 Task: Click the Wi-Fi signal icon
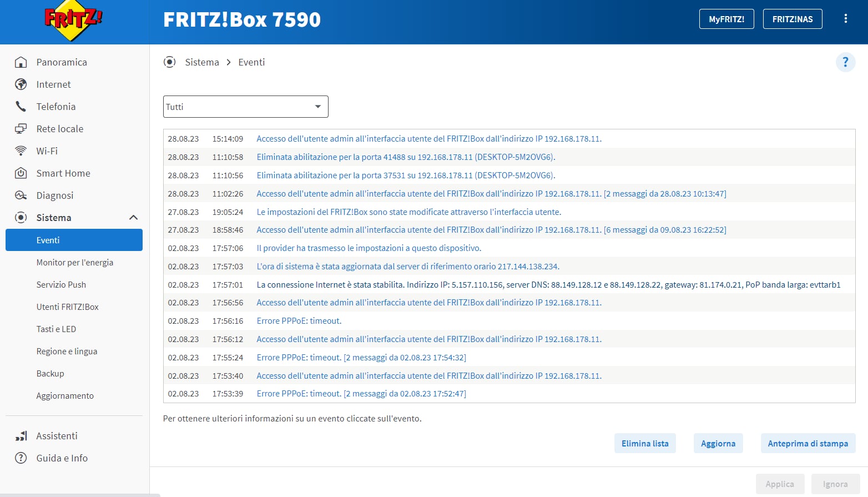21,151
